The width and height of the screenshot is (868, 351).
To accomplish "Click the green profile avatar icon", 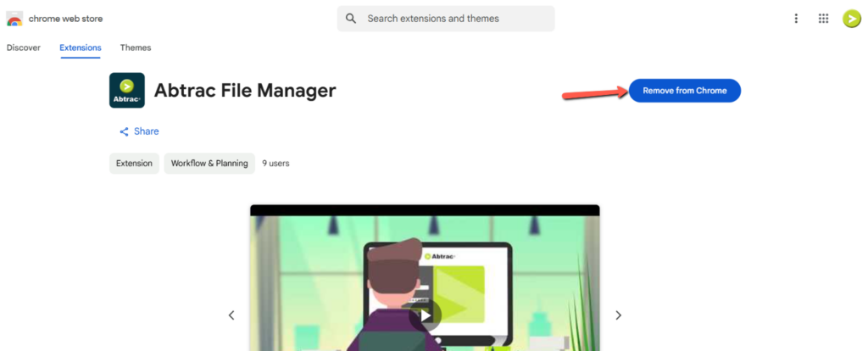I will click(851, 19).
